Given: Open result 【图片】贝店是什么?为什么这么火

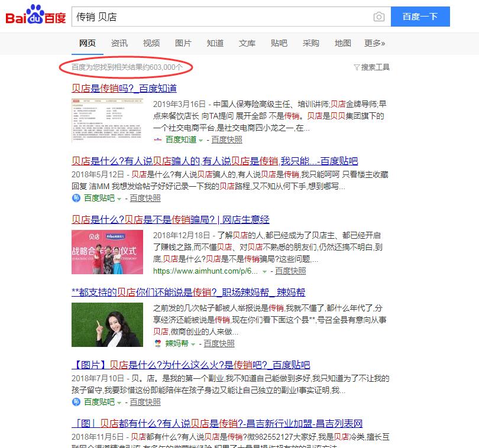Looking at the screenshot, I should pos(191,365).
